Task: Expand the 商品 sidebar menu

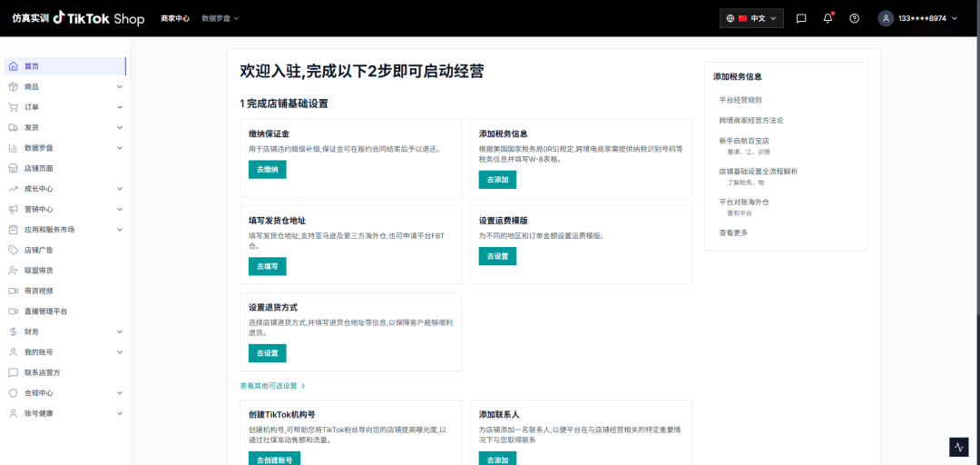Action: (x=64, y=86)
